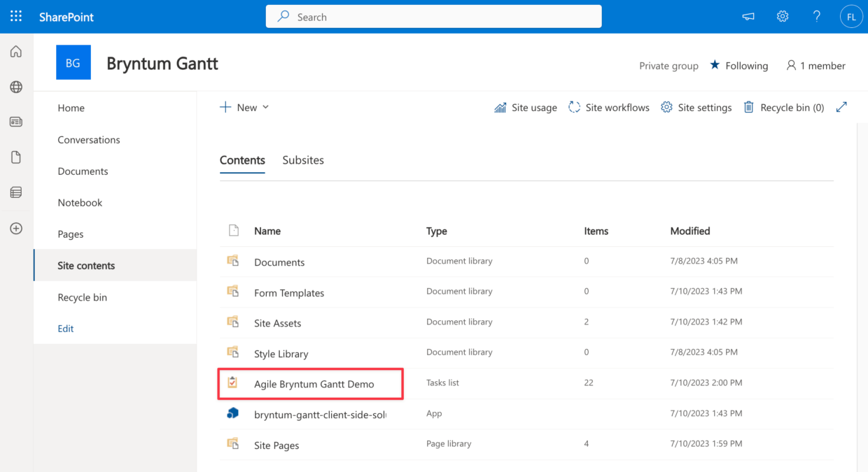Open the Help question mark icon
868x472 pixels.
tap(817, 16)
